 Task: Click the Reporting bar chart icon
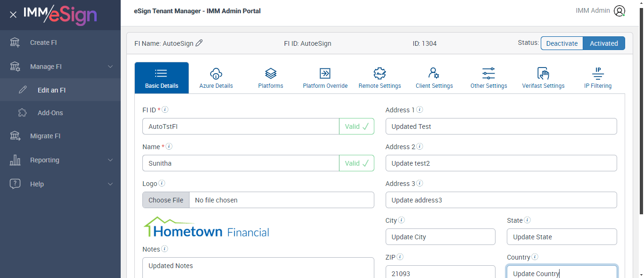tap(15, 160)
